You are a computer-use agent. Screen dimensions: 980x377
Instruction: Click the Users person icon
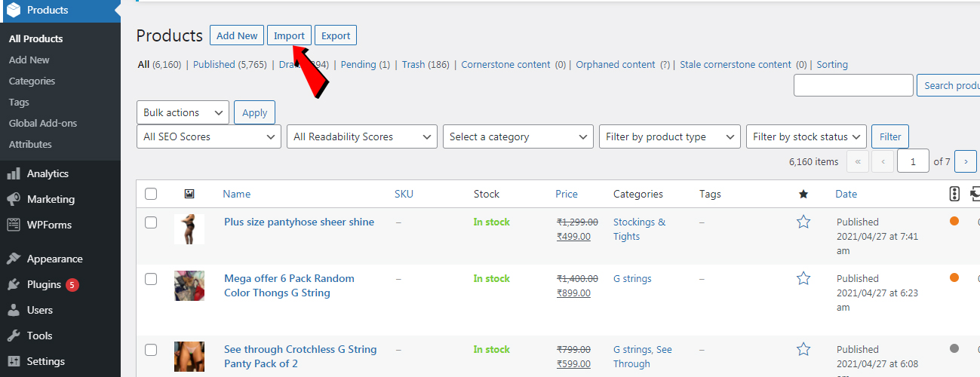point(14,310)
